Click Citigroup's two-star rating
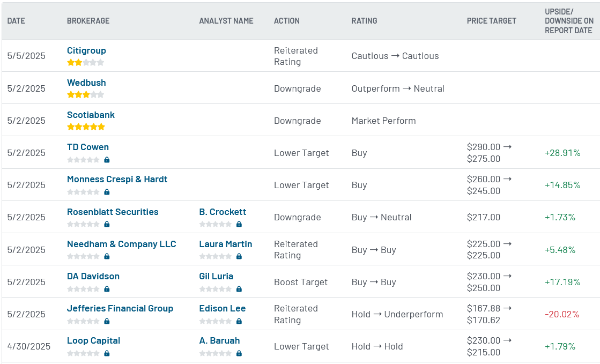 point(85,62)
